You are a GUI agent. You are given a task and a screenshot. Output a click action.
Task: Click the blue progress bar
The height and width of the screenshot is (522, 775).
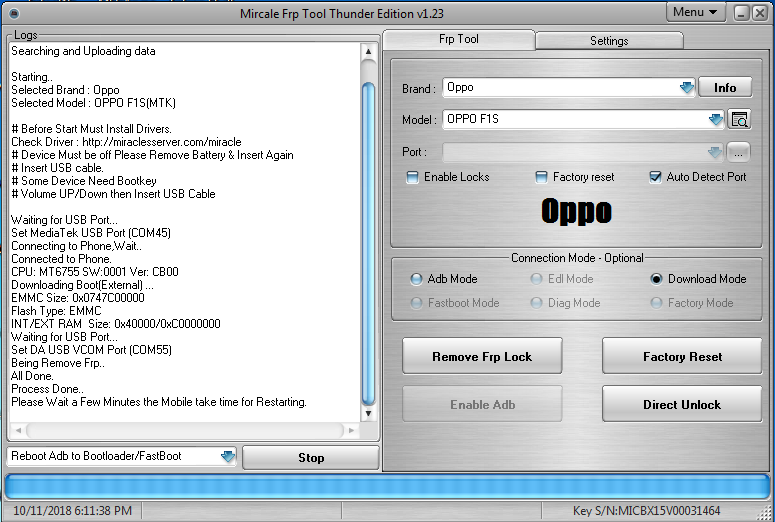(387, 486)
